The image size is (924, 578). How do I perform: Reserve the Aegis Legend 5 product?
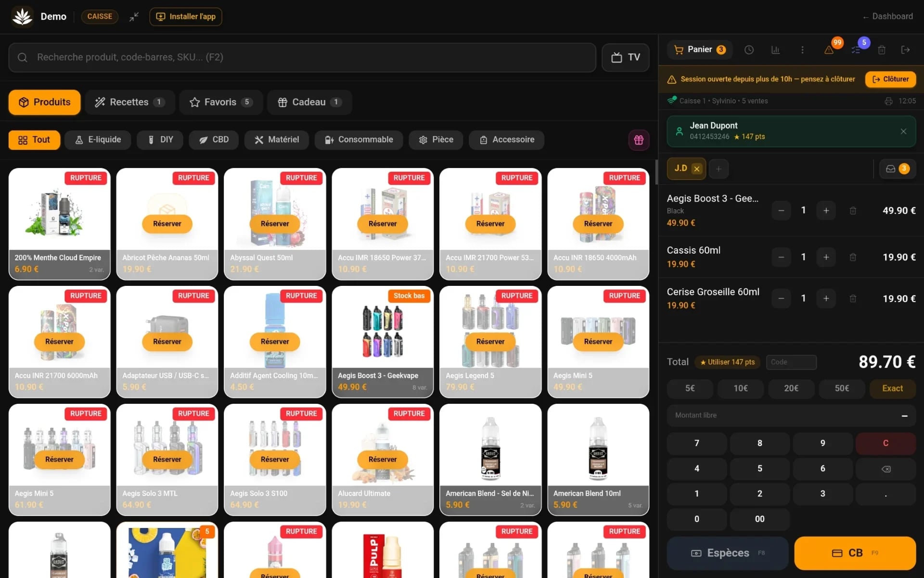[490, 342]
